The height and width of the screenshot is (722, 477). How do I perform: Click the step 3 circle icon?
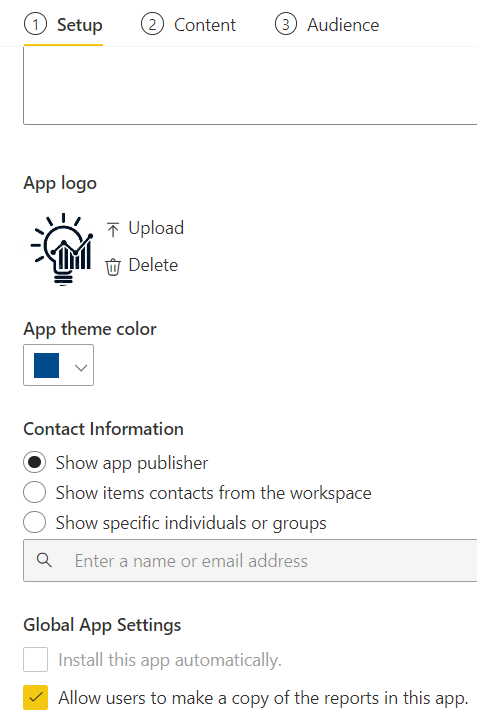coord(286,24)
